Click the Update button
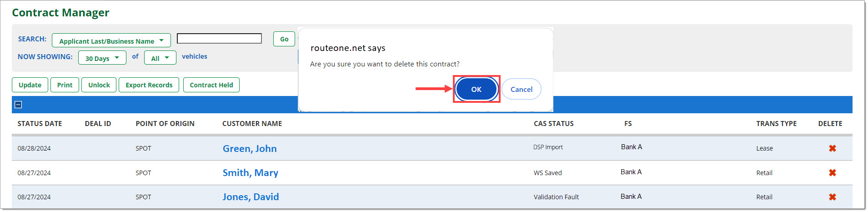The height and width of the screenshot is (212, 868). click(30, 85)
